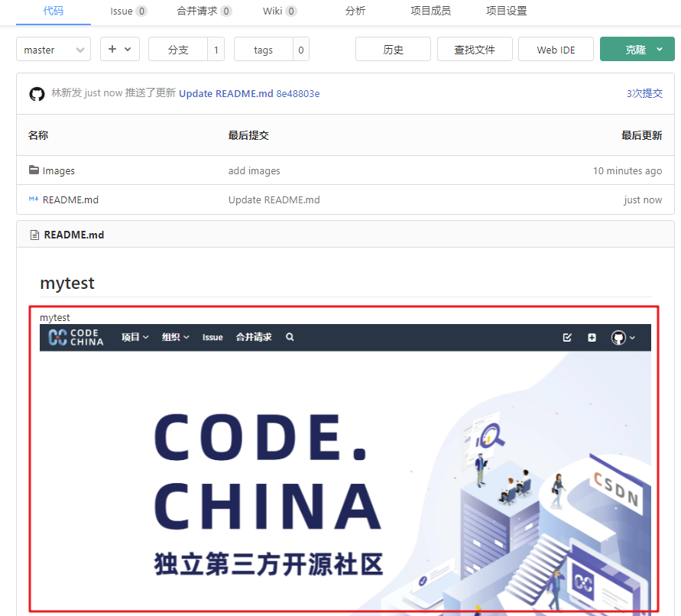
Task: Launch the Web IDE
Action: [556, 48]
